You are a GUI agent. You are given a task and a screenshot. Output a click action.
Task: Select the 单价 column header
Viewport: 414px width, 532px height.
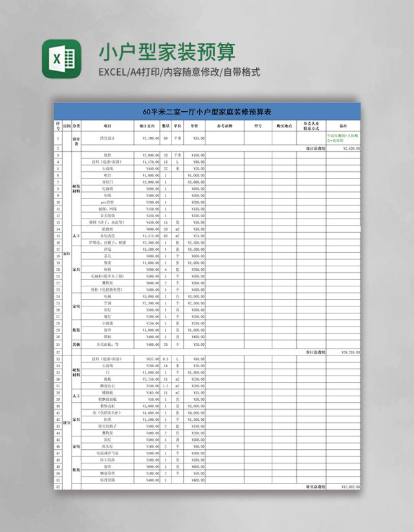pyautogui.click(x=194, y=126)
